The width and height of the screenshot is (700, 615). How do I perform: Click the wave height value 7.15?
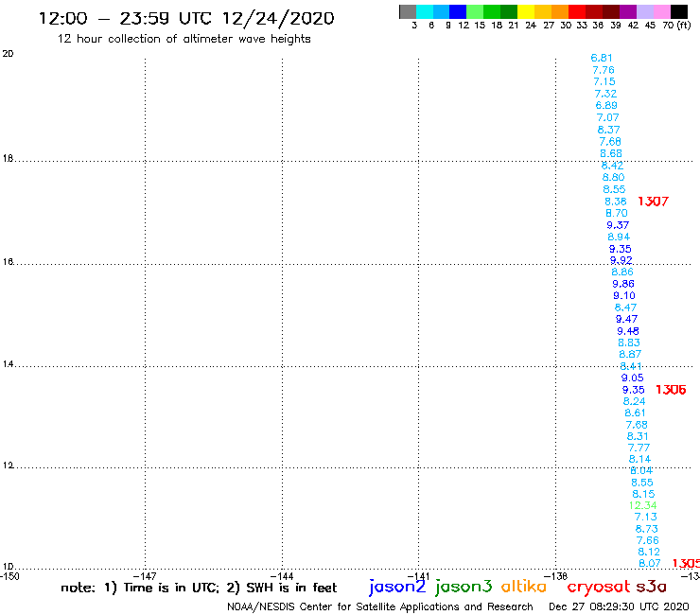tap(604, 81)
